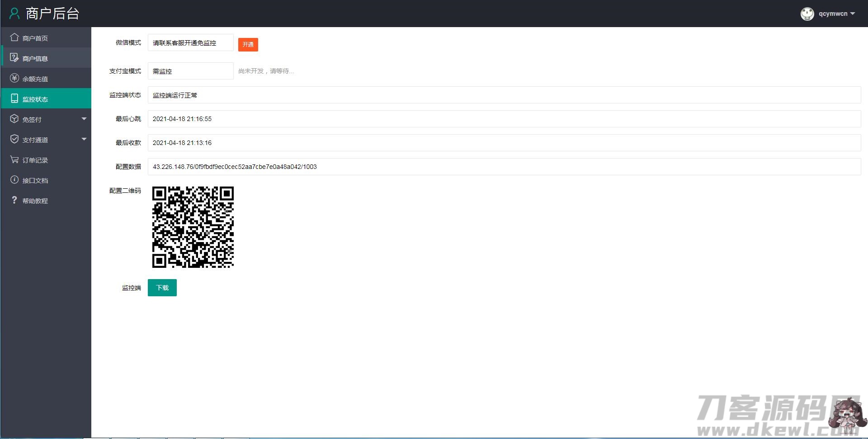Click the user avatar in the header
Screen dimensions: 868x439
click(807, 14)
